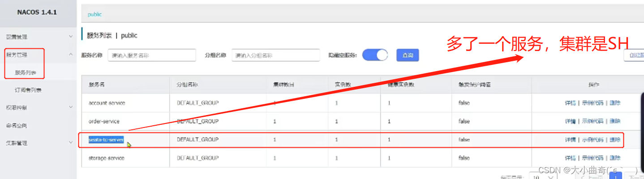Click the 实例数 column header
Viewport: 644px width, 179px height.
point(343,85)
